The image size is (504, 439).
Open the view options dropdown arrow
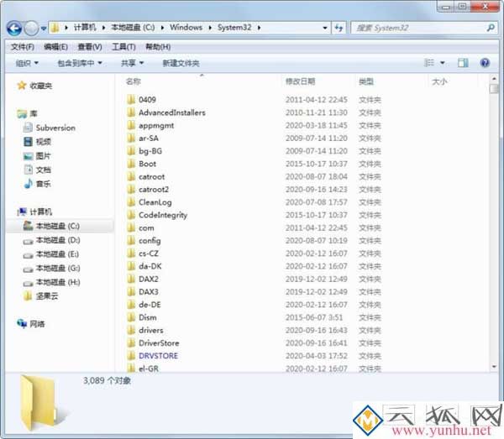(443, 63)
